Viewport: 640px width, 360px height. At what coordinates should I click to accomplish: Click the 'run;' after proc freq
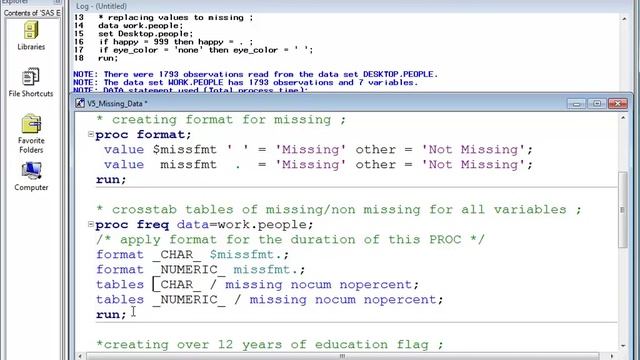111,315
